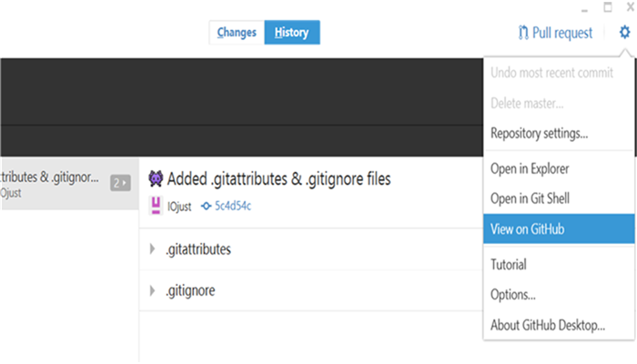Image resolution: width=637 pixels, height=364 pixels.
Task: Click the Pull request icon
Action: click(523, 33)
